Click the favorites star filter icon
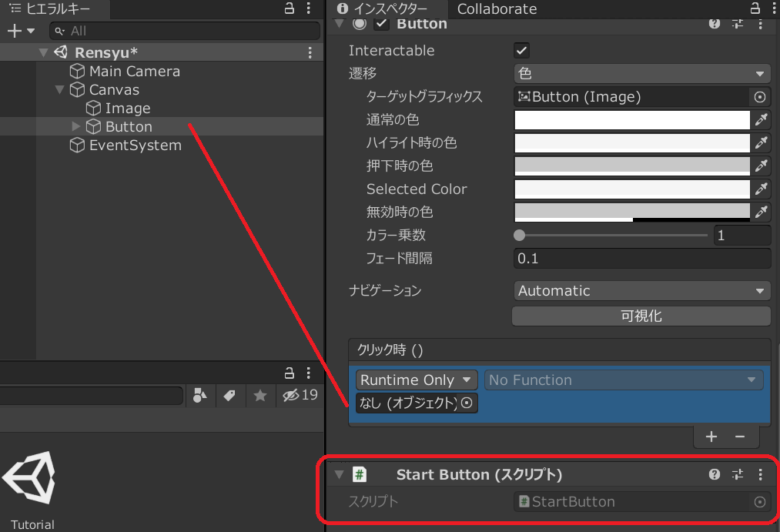 pyautogui.click(x=260, y=395)
